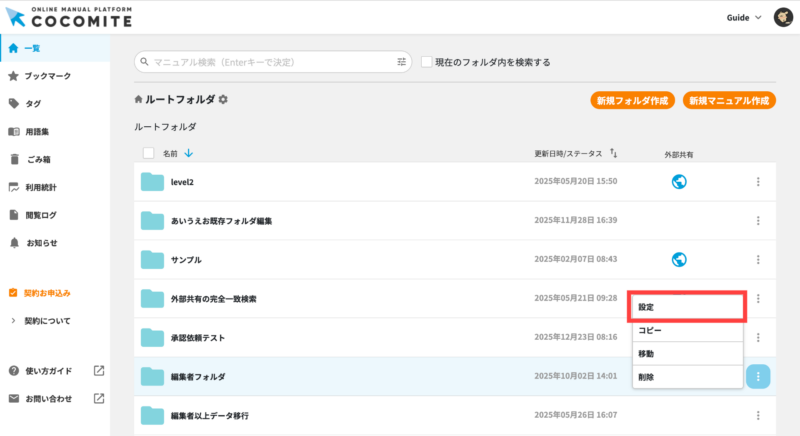Sort by 名前 using the blue arrow

(189, 153)
